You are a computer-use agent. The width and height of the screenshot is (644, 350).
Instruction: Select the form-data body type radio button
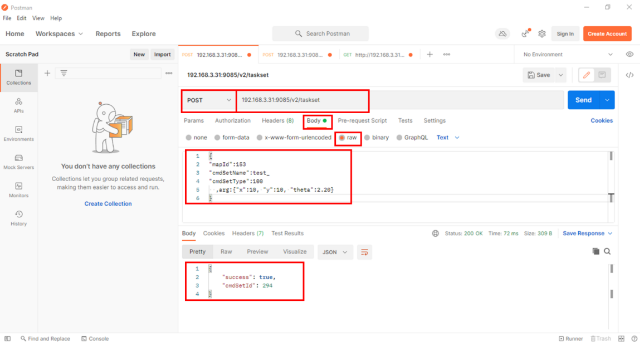(217, 138)
